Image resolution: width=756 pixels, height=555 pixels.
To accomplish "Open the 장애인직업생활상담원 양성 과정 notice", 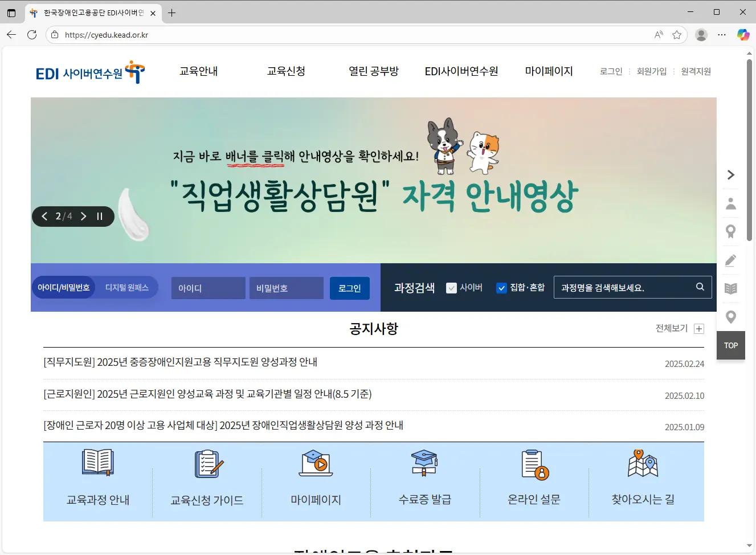I will click(223, 426).
